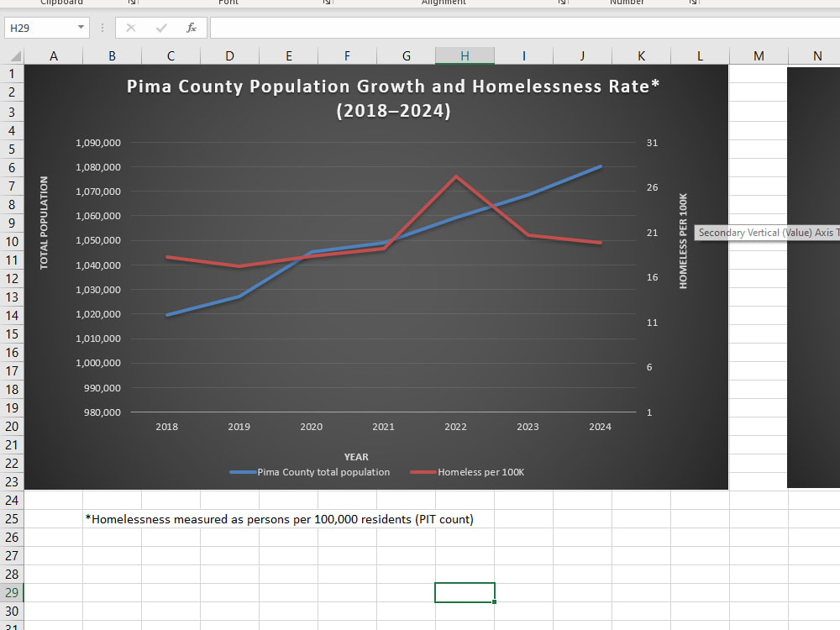
Task: Open the Font dialog launcher
Action: point(327,3)
